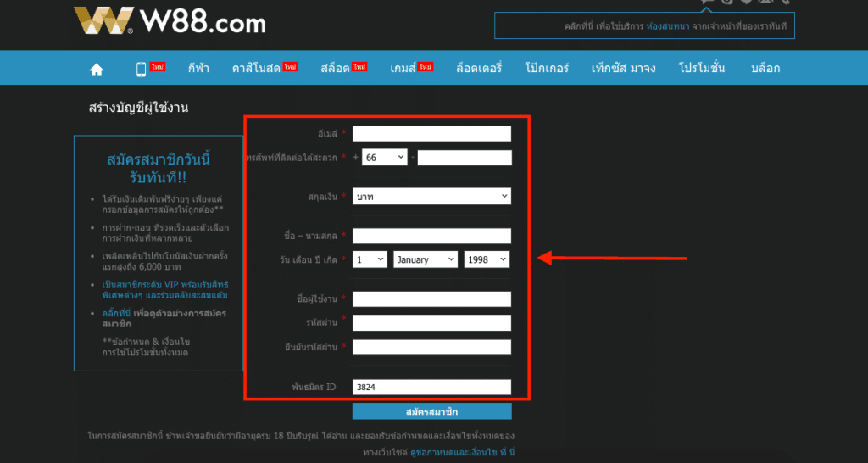Image resolution: width=868 pixels, height=463 pixels.
Task: Open the ล็อตเตอรี่ menu item
Action: click(479, 68)
